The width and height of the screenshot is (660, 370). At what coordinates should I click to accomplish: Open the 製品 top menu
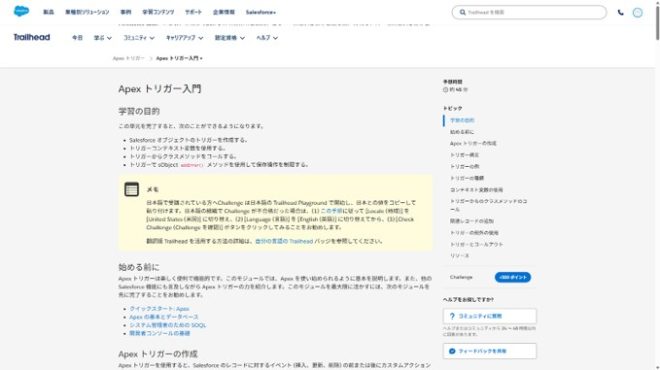click(48, 12)
